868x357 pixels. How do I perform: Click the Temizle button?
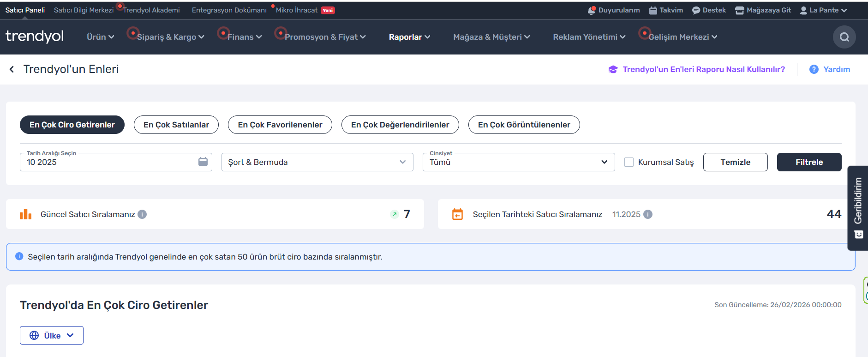coord(736,162)
